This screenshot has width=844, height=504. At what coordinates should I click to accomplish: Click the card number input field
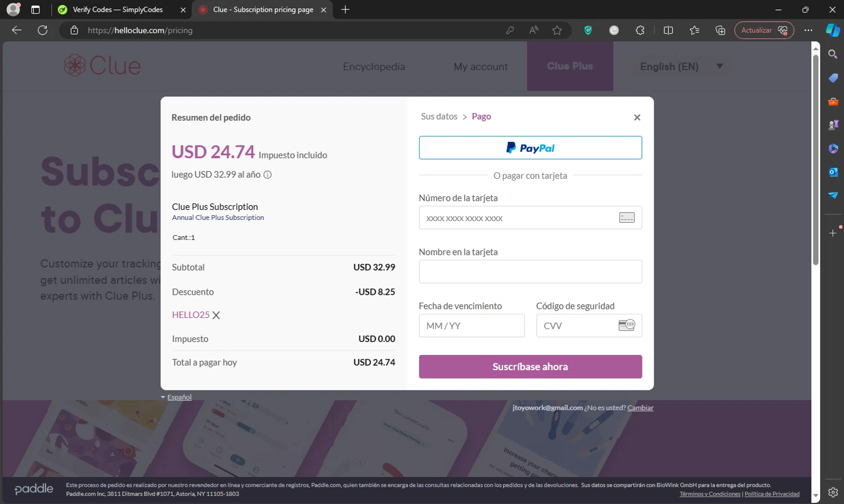530,218
